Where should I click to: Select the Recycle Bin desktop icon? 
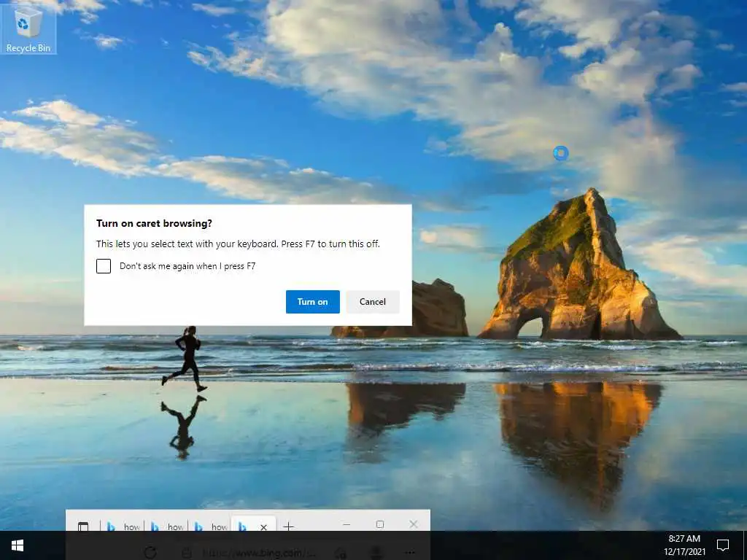click(x=28, y=28)
